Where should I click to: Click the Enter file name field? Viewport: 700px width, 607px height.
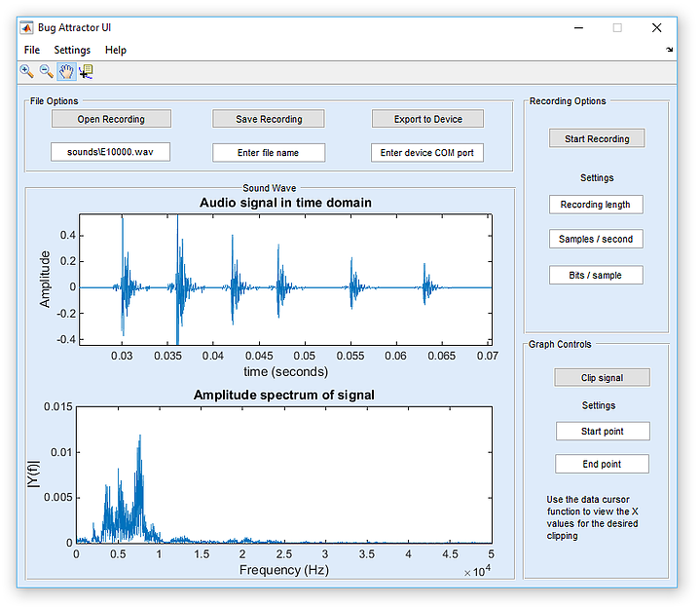tap(269, 153)
